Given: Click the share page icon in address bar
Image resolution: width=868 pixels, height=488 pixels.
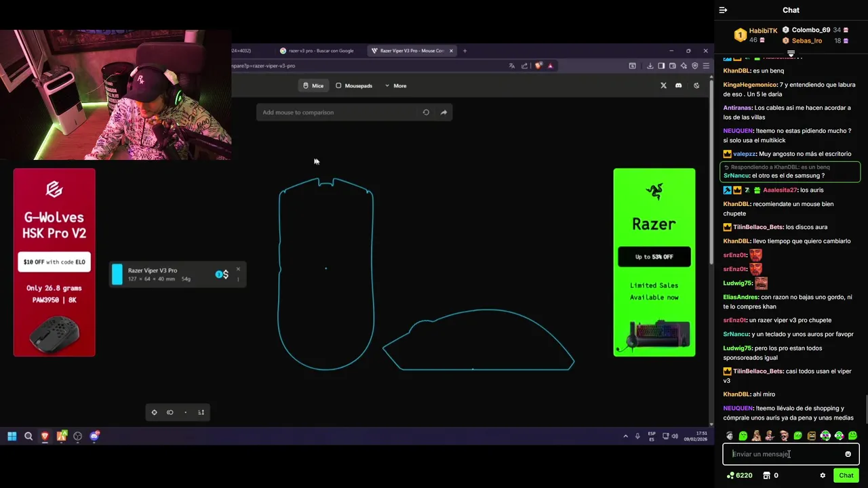Looking at the screenshot, I should [x=524, y=66].
